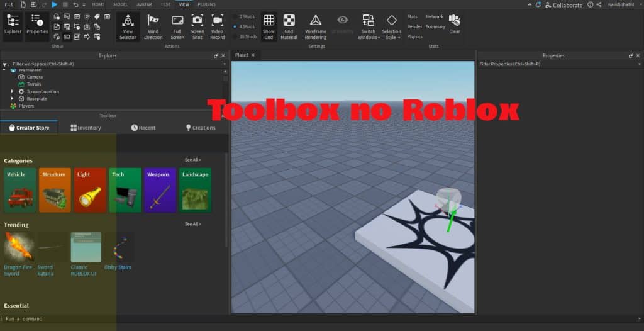Viewport: 644px width, 331px height.
Task: Open the Light category card
Action: click(x=90, y=190)
